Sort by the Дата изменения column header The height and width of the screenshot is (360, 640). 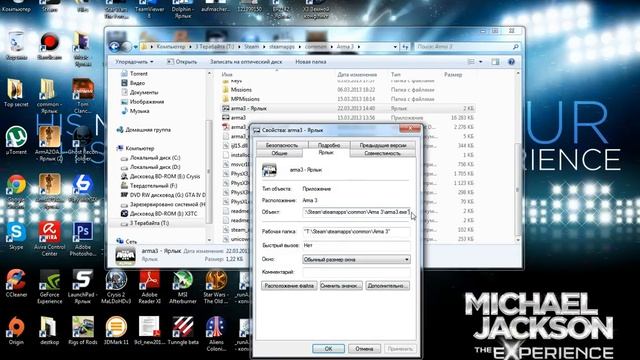tap(357, 75)
